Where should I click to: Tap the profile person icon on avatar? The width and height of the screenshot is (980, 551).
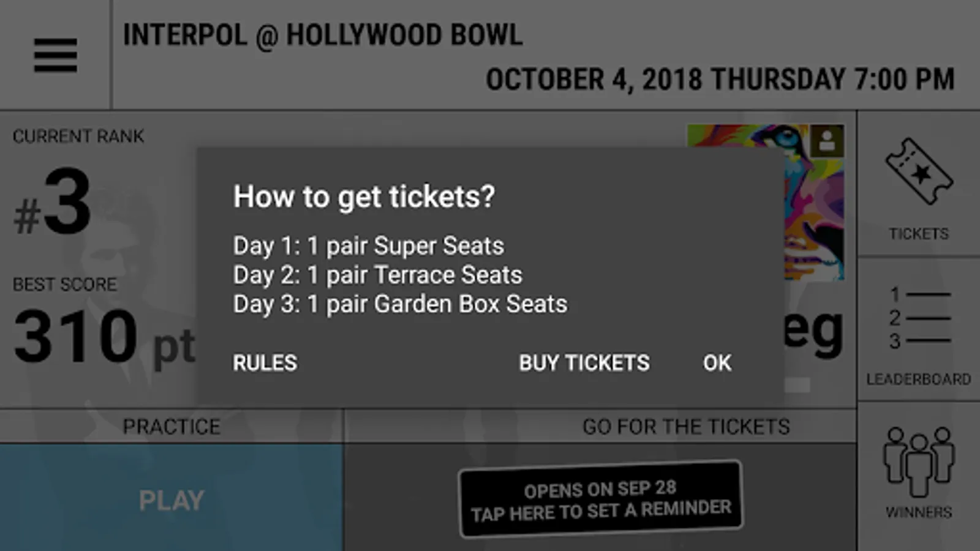coord(826,141)
